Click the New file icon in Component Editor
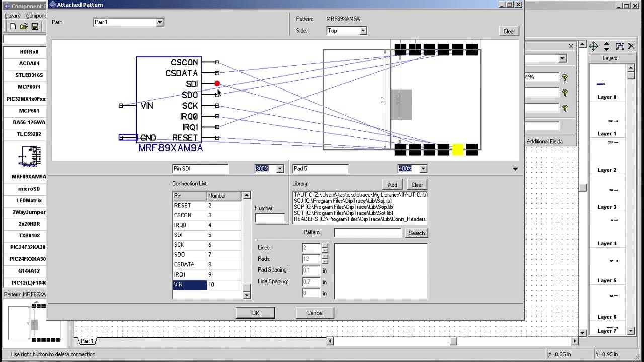Viewport: 644px width, 362px height. (13, 26)
